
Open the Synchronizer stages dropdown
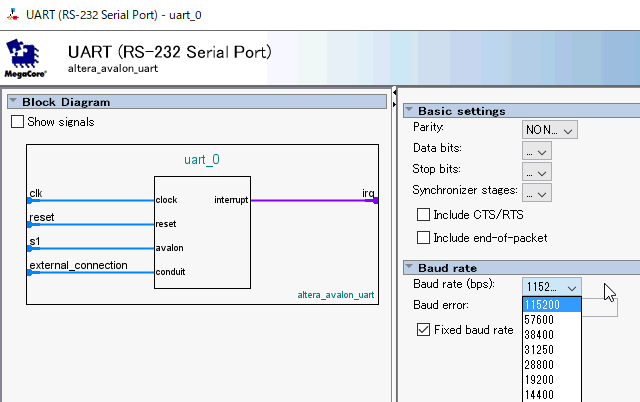point(537,193)
